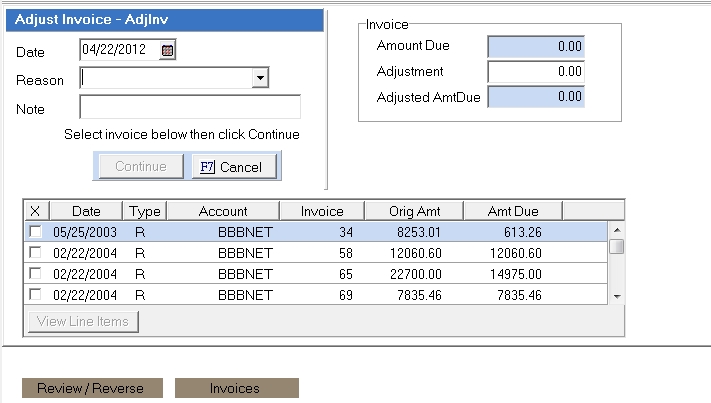Tick the checkbox for invoice 65
Screen dimensions: 711x403
(35, 274)
